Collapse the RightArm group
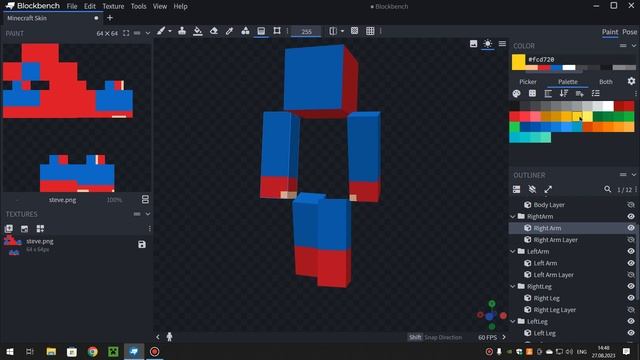The width and height of the screenshot is (640, 360). tap(513, 216)
